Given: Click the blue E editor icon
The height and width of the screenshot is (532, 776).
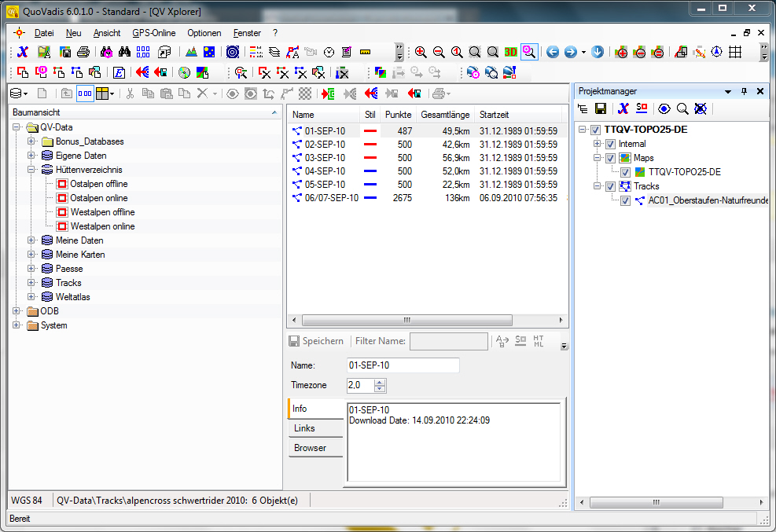Looking at the screenshot, I should 119,72.
